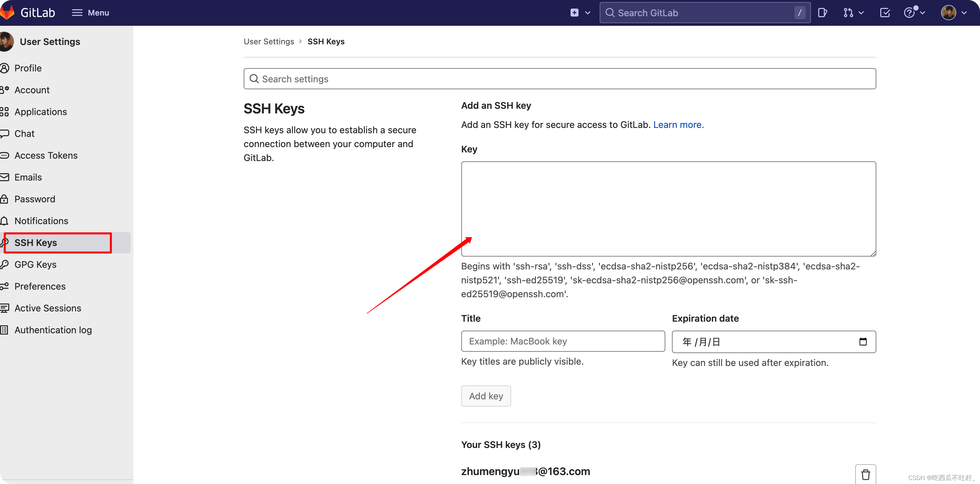Select the Expiration date field

(x=774, y=341)
